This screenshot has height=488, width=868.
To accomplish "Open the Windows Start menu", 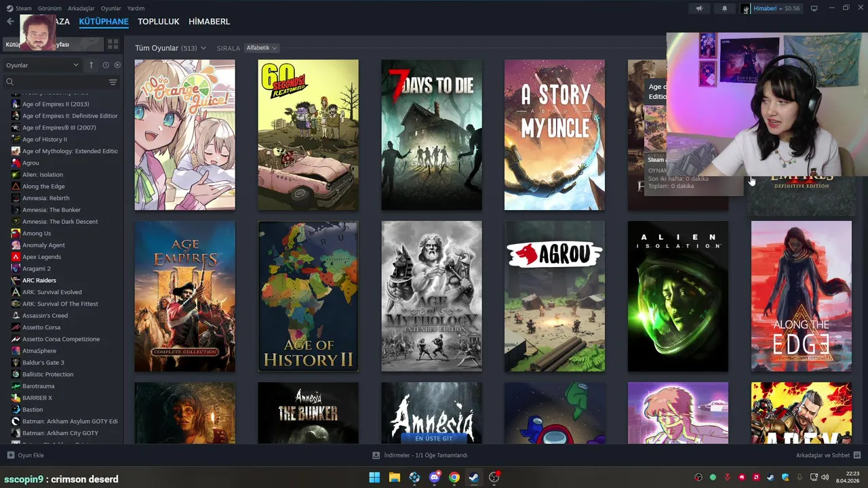I will (374, 477).
